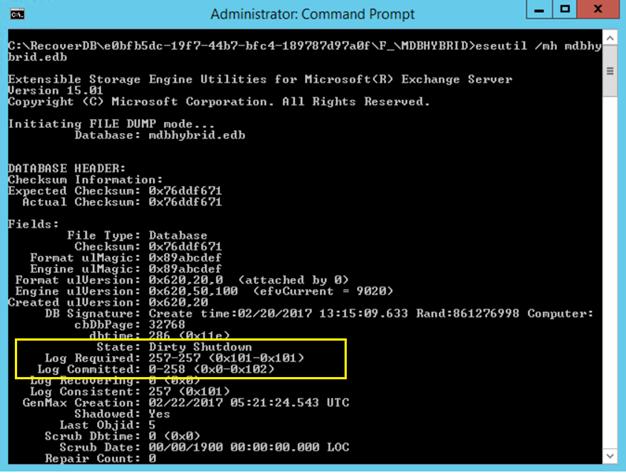Click the scrollbar up arrow

pyautogui.click(x=611, y=38)
